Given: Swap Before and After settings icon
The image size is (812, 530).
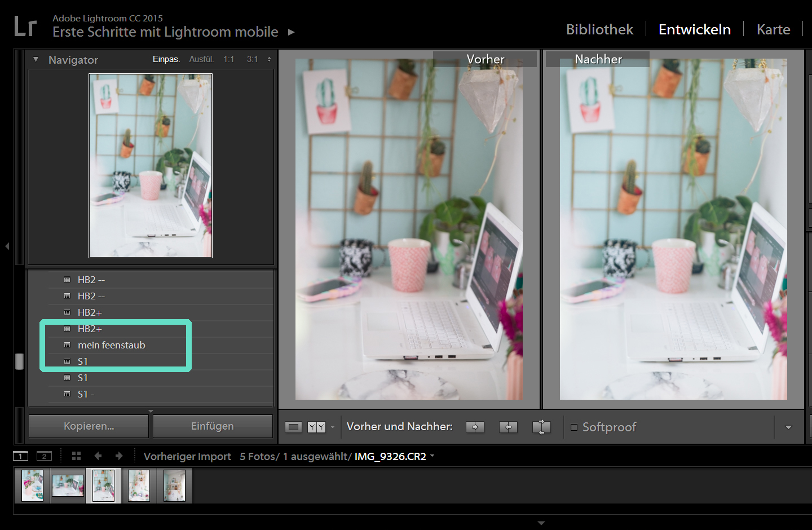Looking at the screenshot, I should tap(541, 427).
